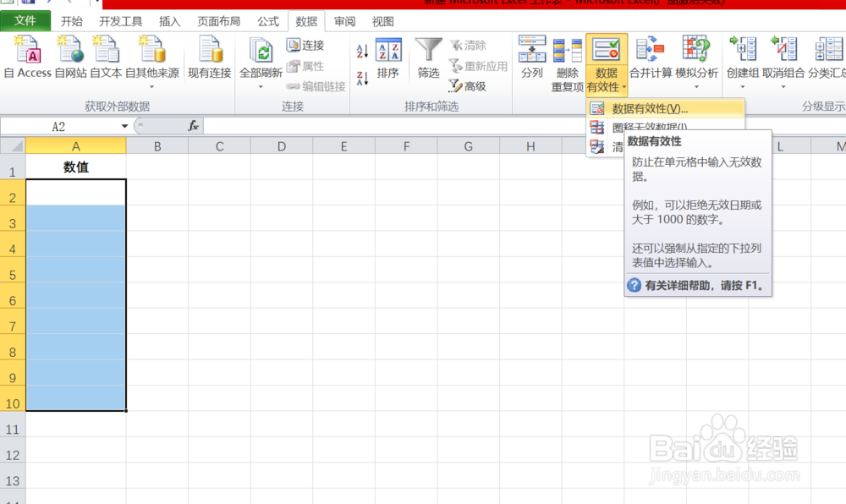Click clear validation circles menu icon
Viewport: 846px width, 504px height.
[597, 146]
